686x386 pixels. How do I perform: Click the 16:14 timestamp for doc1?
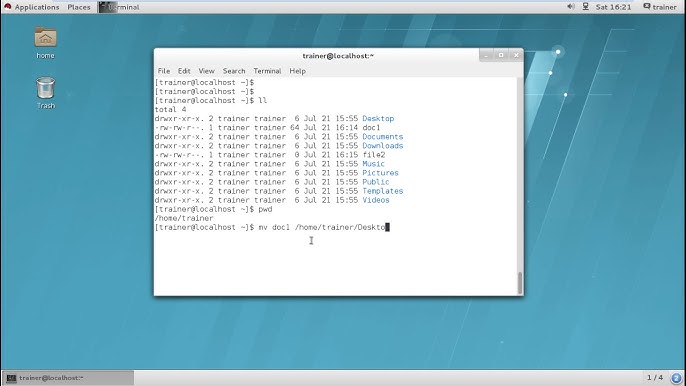[x=346, y=128]
